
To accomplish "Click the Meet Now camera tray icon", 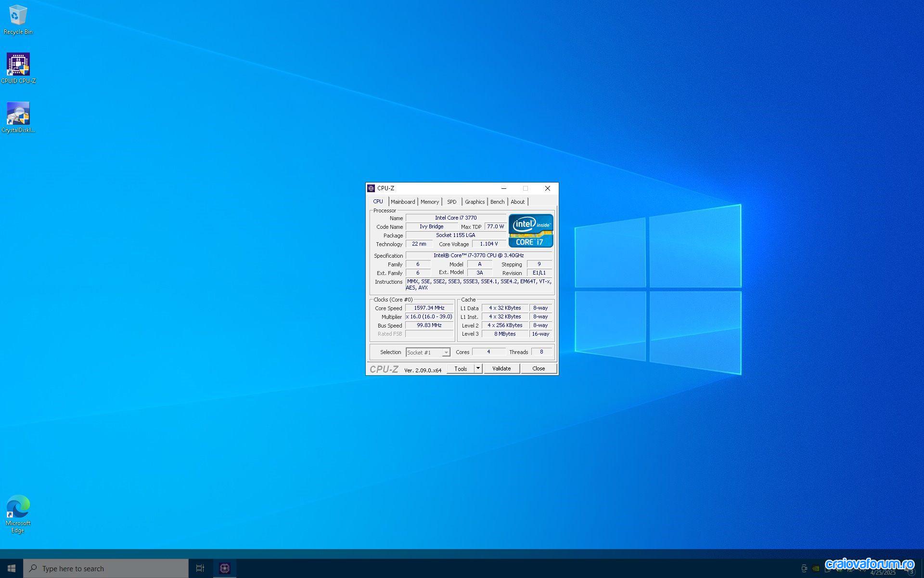I will tap(804, 568).
